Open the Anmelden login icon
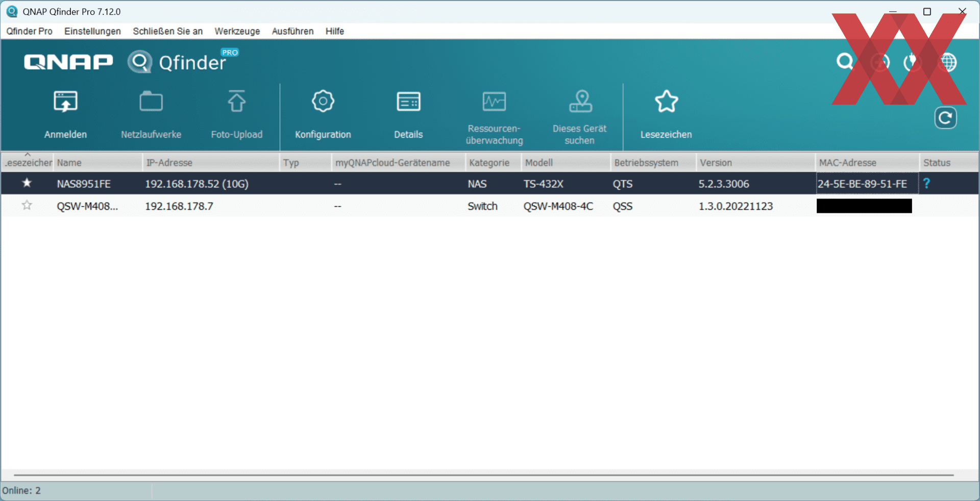Screen dimensions: 980x501 65,102
